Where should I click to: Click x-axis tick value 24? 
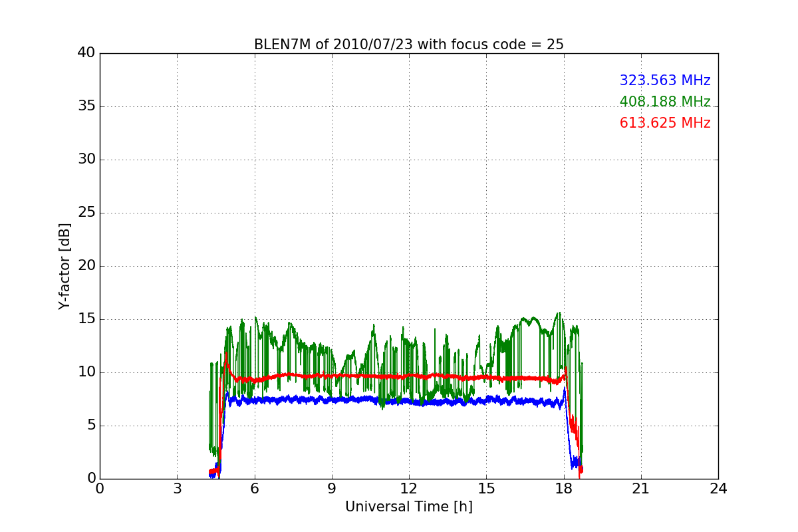click(x=718, y=489)
